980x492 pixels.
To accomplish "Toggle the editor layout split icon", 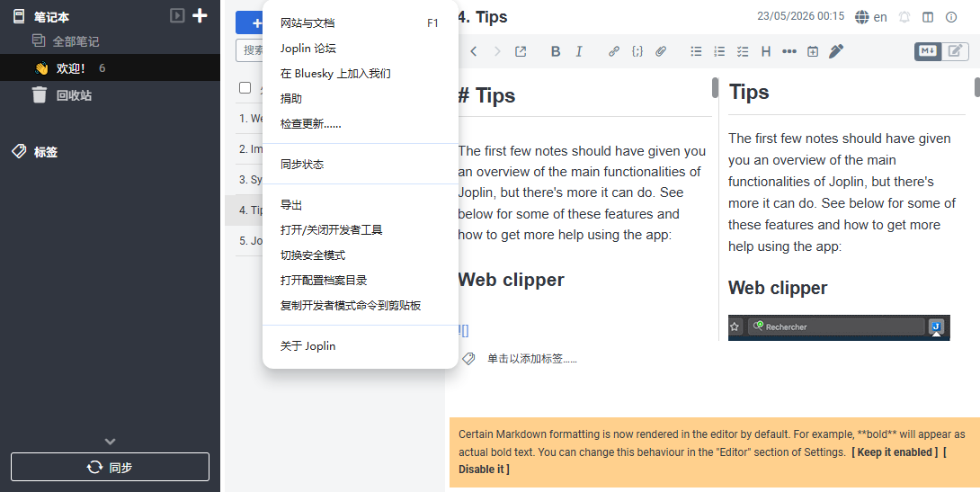I will [928, 17].
